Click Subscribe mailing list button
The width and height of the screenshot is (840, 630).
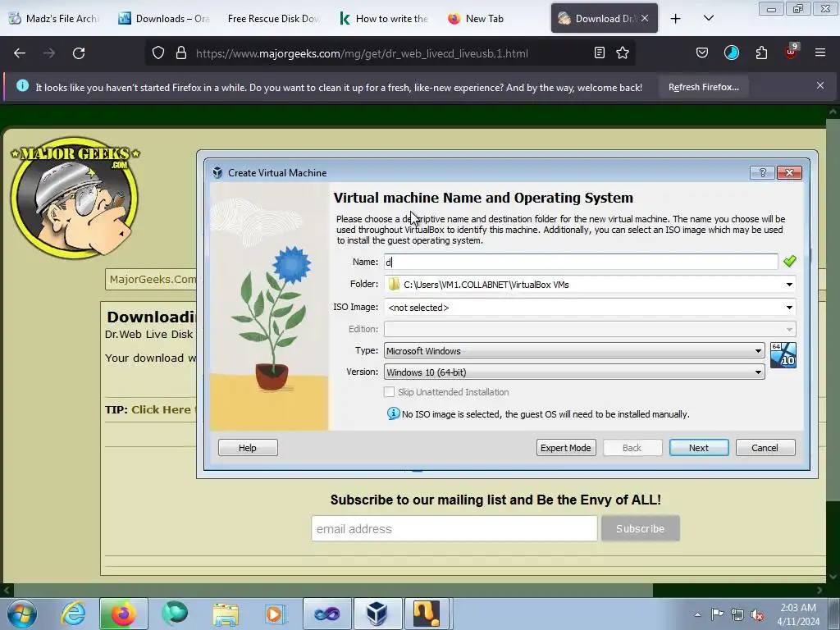pyautogui.click(x=640, y=529)
